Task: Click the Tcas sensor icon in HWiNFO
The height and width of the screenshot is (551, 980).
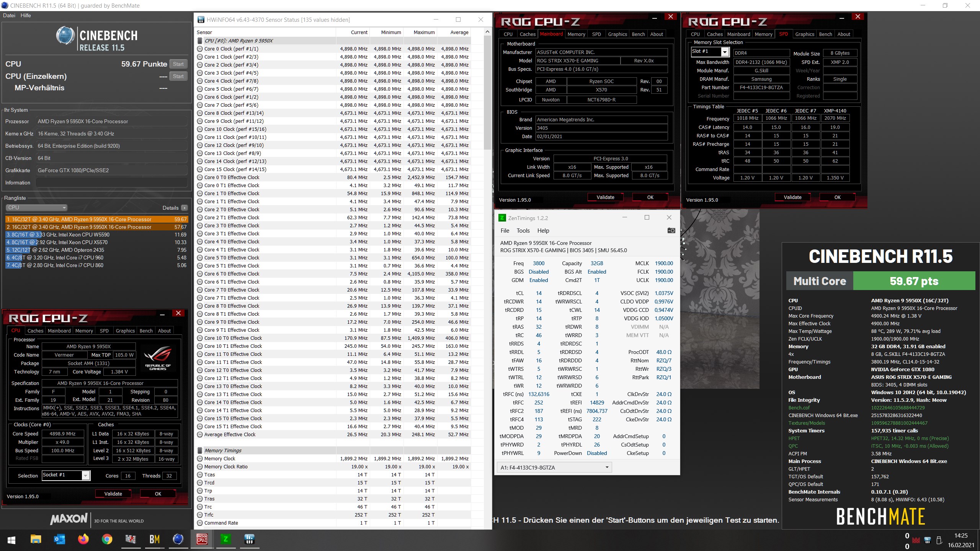Action: pos(200,475)
